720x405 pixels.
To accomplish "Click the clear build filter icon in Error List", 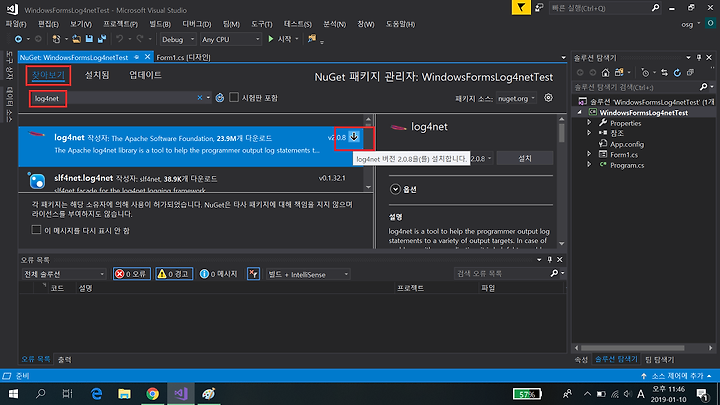I will pos(253,274).
